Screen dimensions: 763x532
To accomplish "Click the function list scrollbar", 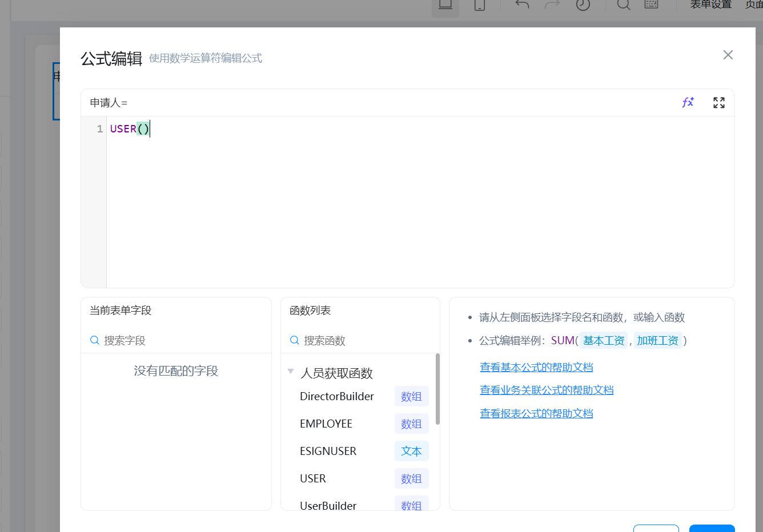I will [x=437, y=389].
